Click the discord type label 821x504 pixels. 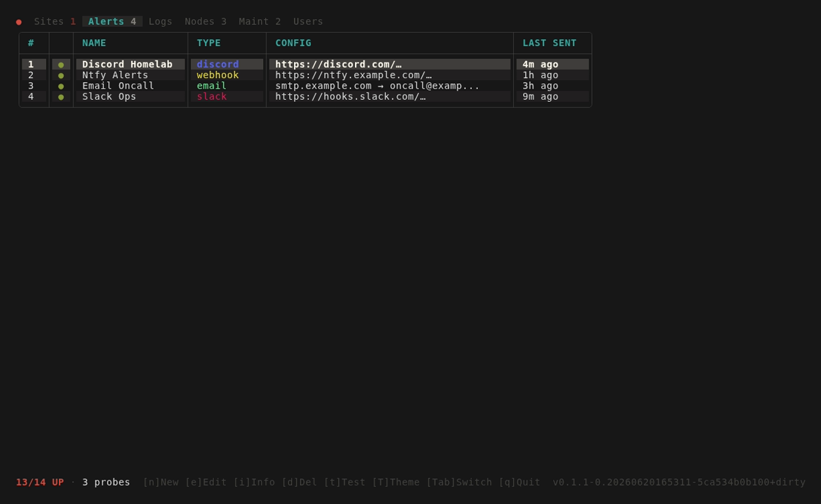pyautogui.click(x=218, y=64)
